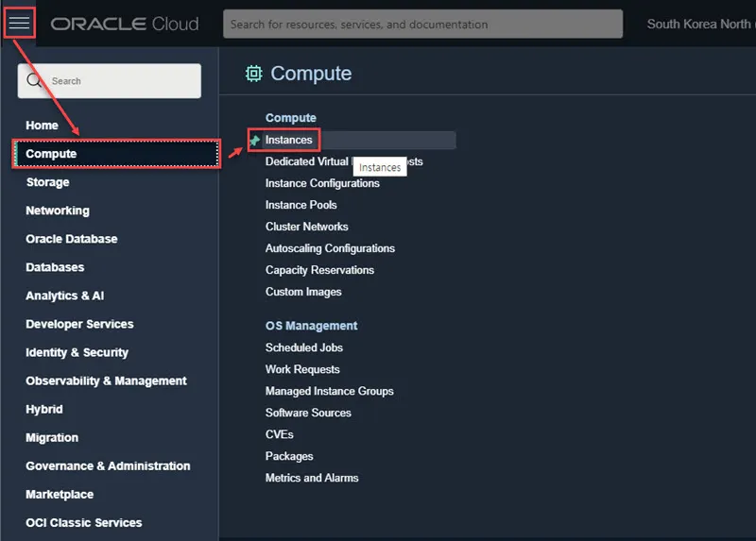Open Dedicated Virtual Machine Hosts link

pyautogui.click(x=344, y=161)
